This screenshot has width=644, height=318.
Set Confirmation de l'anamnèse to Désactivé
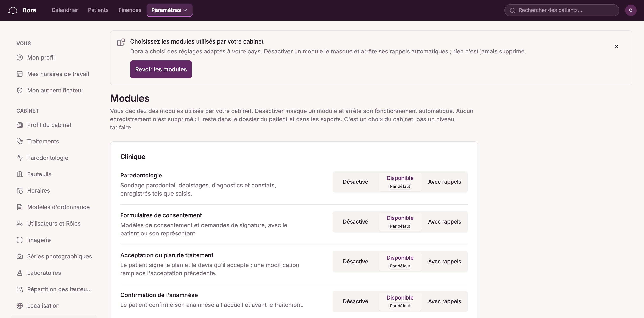point(355,302)
